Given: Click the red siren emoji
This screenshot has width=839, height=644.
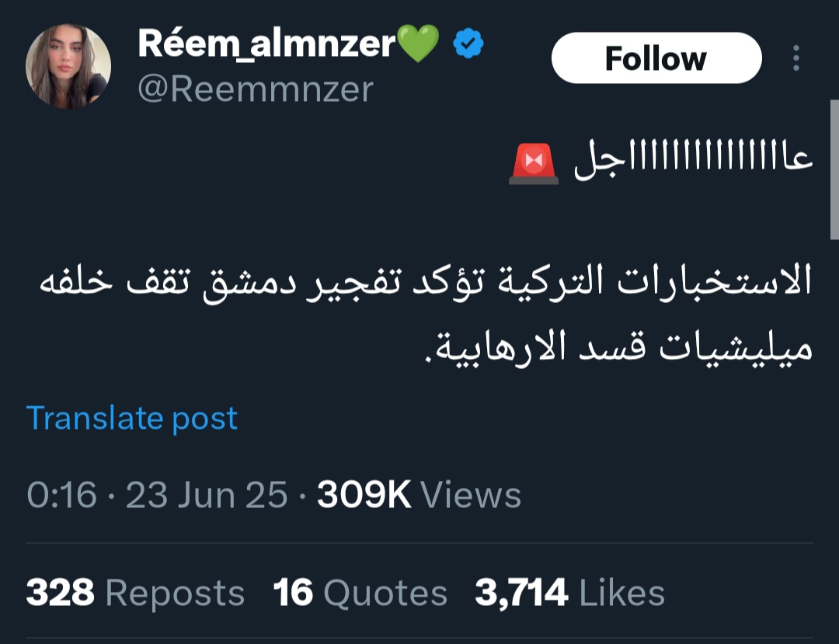Looking at the screenshot, I should click(534, 164).
